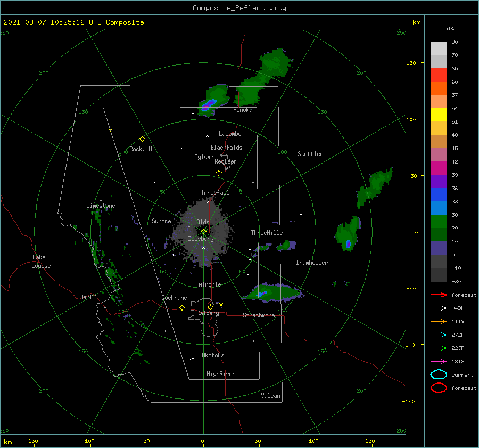Click the Sylvan label on the map
This screenshot has height=448, width=479.
coord(204,157)
